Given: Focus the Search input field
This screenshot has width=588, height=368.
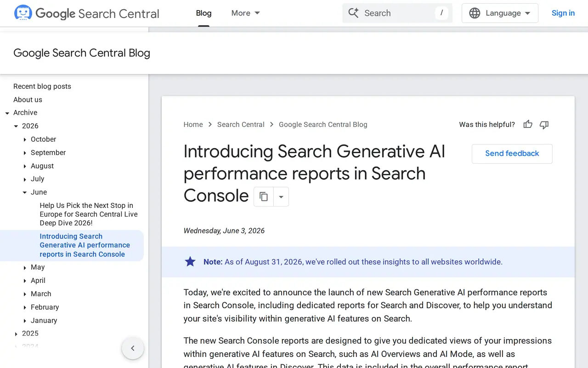Looking at the screenshot, I should [397, 13].
